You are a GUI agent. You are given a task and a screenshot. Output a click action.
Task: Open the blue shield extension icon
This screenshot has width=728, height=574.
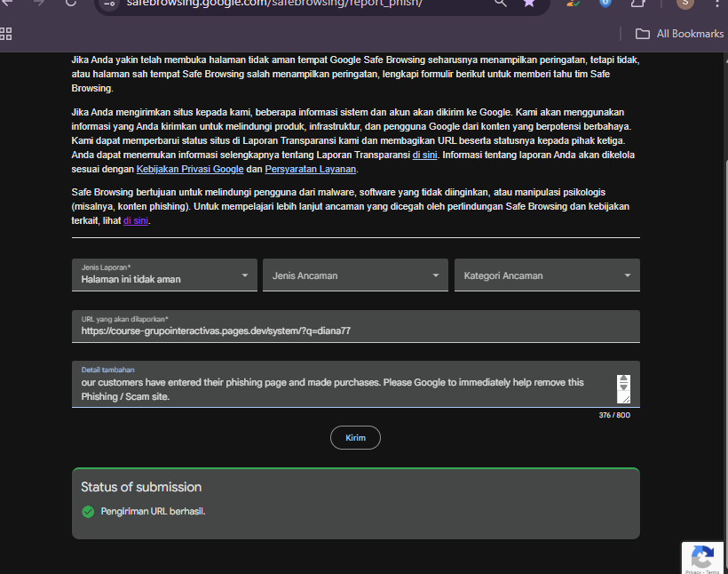coord(605,3)
